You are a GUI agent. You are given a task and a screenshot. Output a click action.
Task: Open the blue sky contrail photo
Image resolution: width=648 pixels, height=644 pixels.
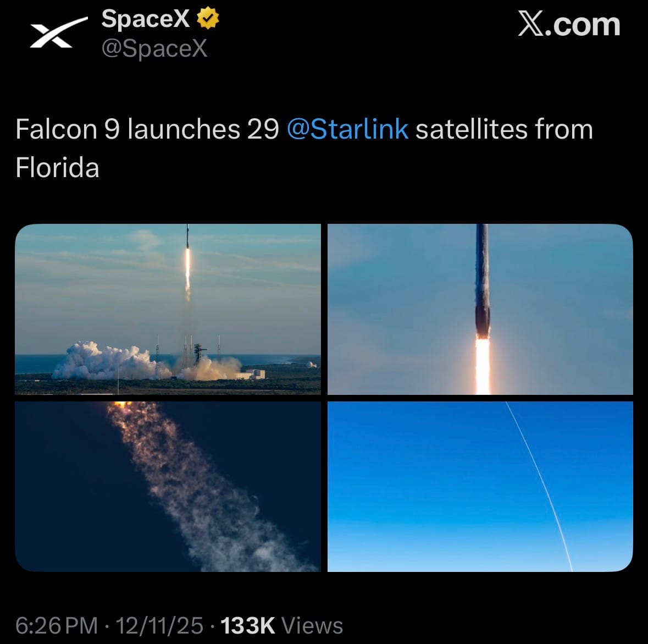pyautogui.click(x=480, y=486)
